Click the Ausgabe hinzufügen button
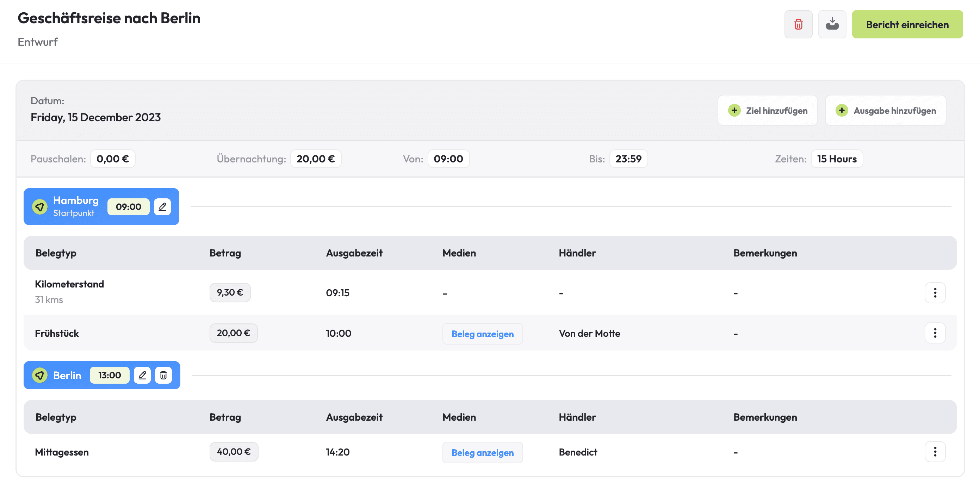 (x=885, y=110)
